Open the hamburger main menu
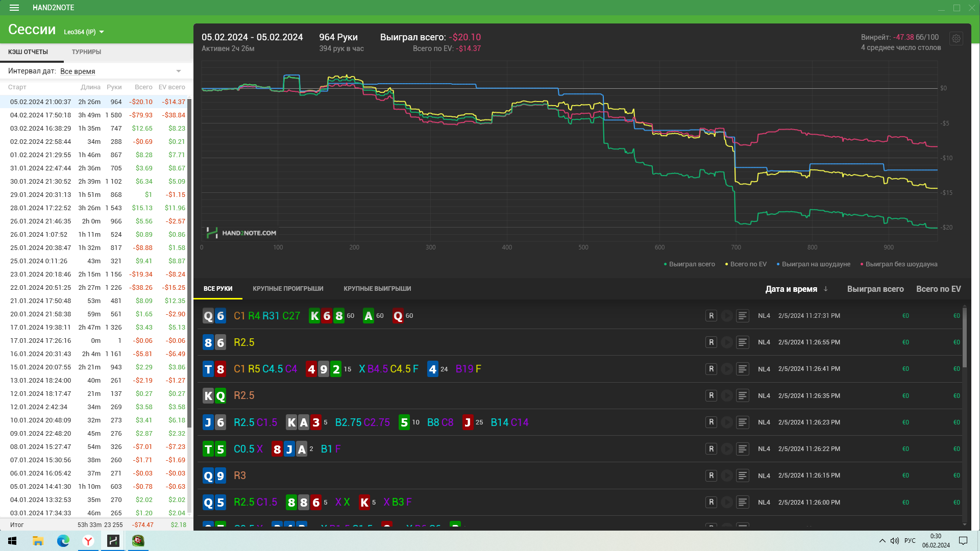The height and width of the screenshot is (551, 980). (14, 8)
